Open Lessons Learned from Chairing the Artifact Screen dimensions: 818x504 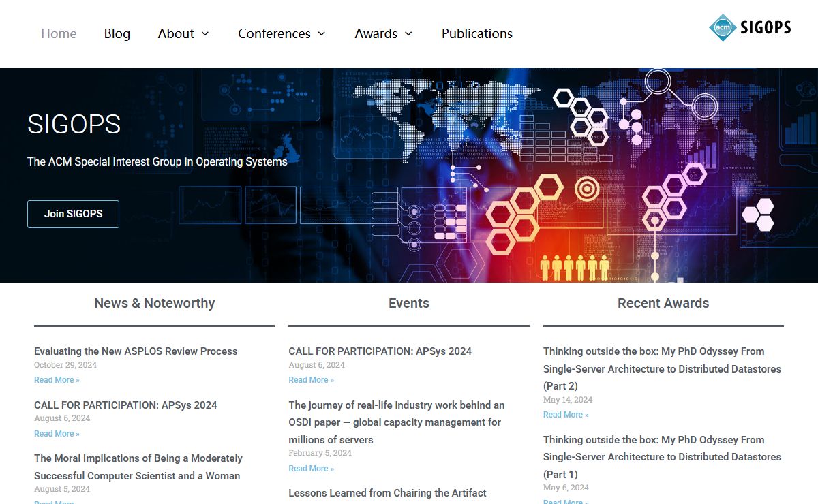[387, 492]
